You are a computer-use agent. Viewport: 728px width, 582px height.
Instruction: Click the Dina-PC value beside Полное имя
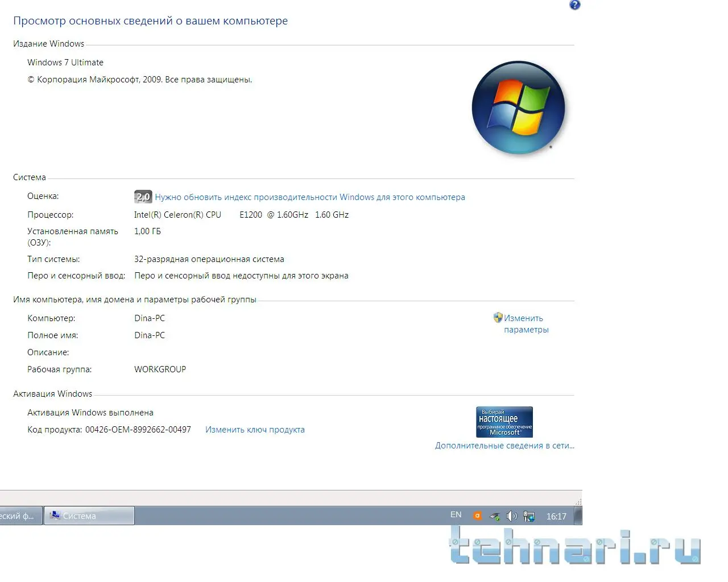[150, 335]
